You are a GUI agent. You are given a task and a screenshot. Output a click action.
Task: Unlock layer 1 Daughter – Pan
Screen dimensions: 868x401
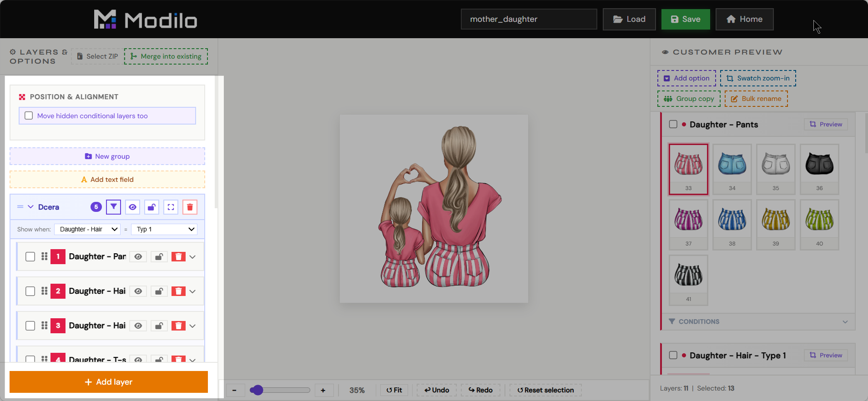tap(159, 257)
